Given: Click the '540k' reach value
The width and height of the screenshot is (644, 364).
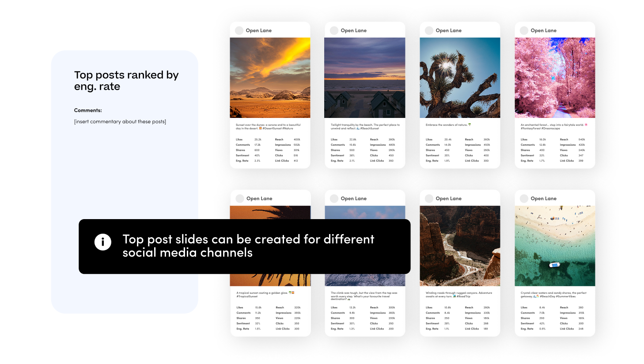Looking at the screenshot, I should (x=582, y=140).
